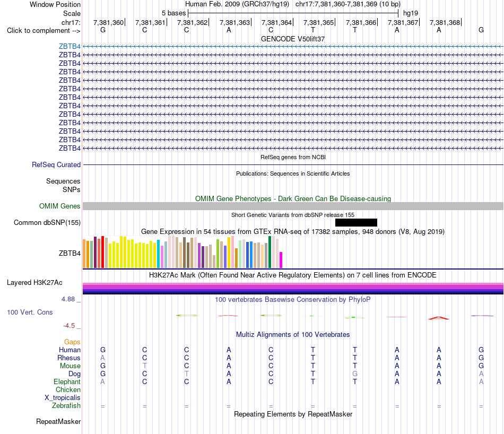This screenshot has height=434, width=504.
Task: Click the cyan bar in GTEx chart
Action: [158, 254]
